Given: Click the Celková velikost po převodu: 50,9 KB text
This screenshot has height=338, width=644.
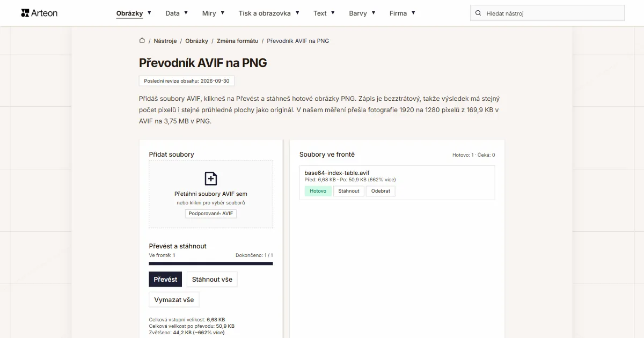Looking at the screenshot, I should tap(192, 326).
